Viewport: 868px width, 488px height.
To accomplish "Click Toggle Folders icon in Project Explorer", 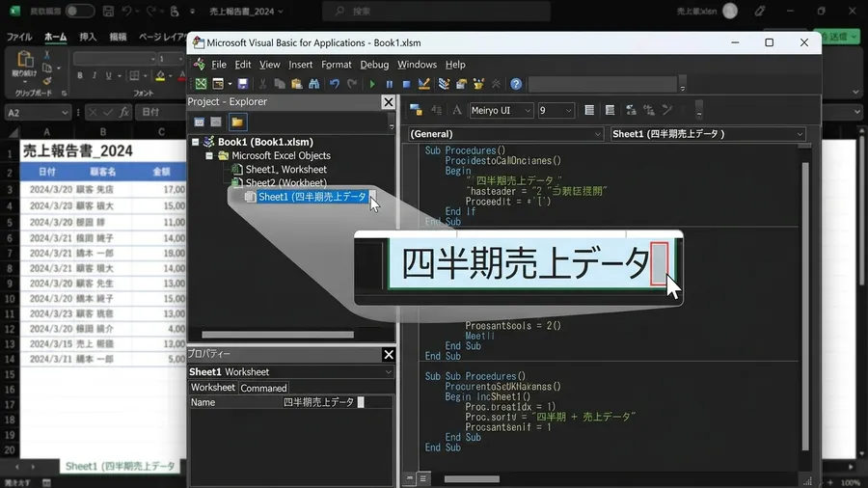I will 237,122.
